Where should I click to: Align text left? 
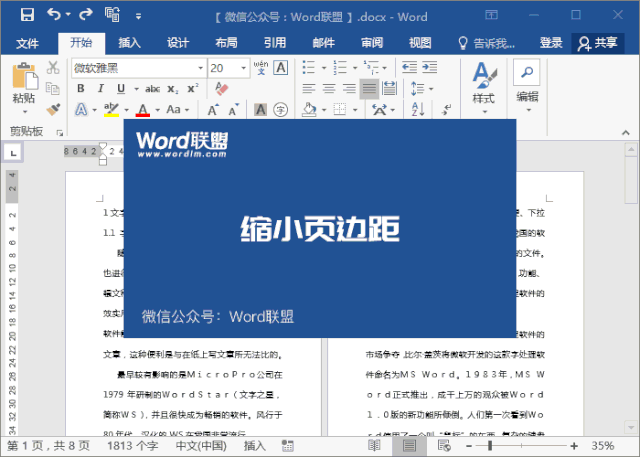coord(309,88)
